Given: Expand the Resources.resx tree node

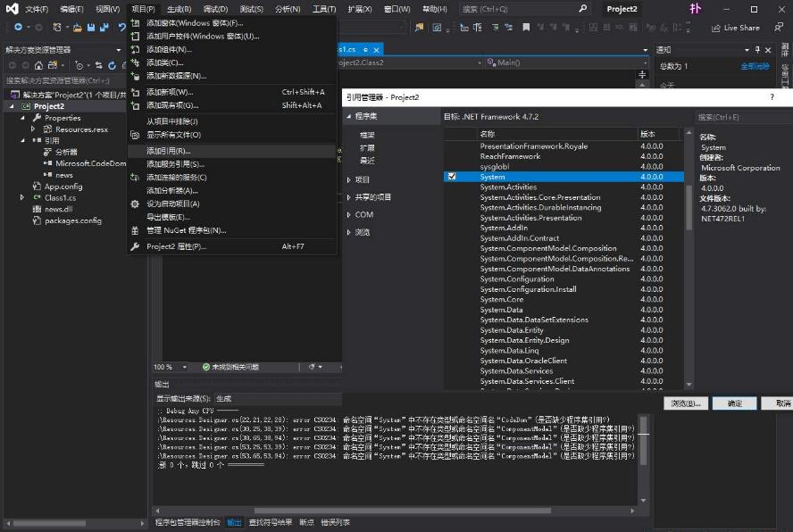Looking at the screenshot, I should 34,129.
